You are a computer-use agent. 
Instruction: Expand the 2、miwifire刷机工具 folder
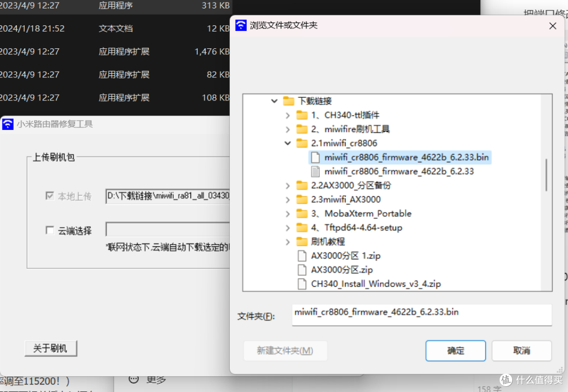click(288, 129)
